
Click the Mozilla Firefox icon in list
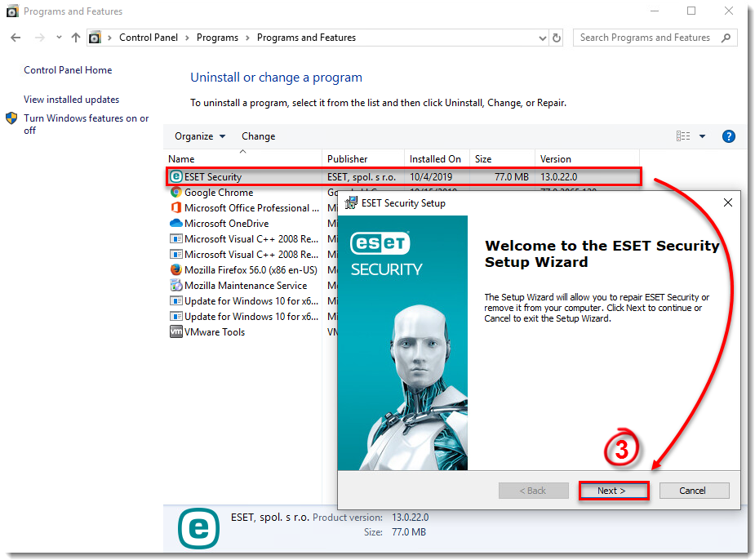coord(176,269)
